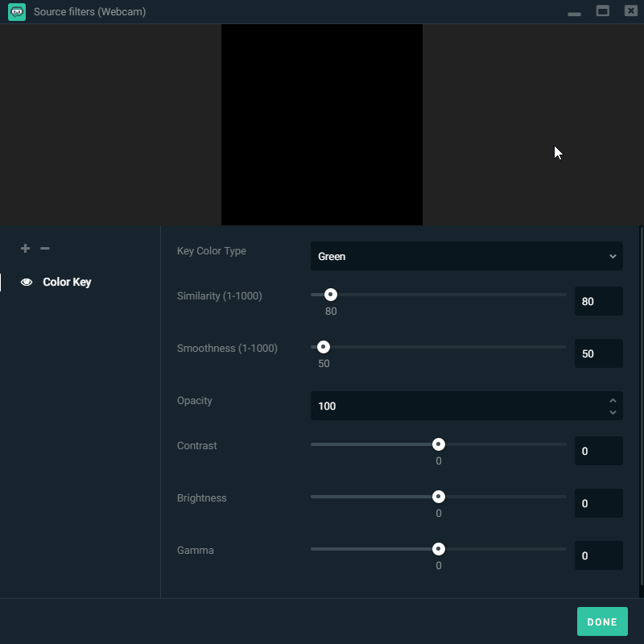Click the DONE button
The height and width of the screenshot is (644, 644).
click(x=602, y=621)
